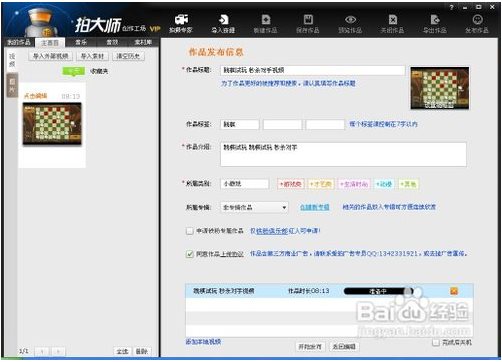Screen dimensions: 502x362
Task: Click orange remove icon in upload row
Action: point(454,291)
